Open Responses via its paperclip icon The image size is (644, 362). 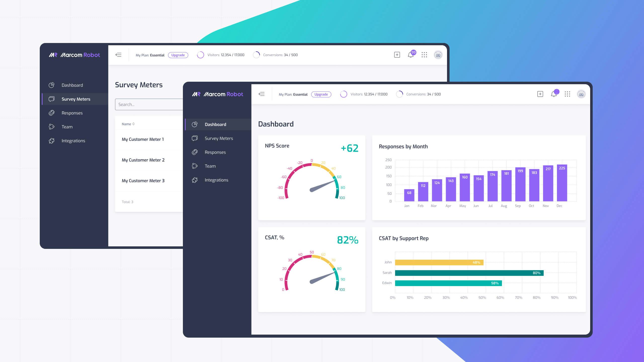pyautogui.click(x=195, y=152)
